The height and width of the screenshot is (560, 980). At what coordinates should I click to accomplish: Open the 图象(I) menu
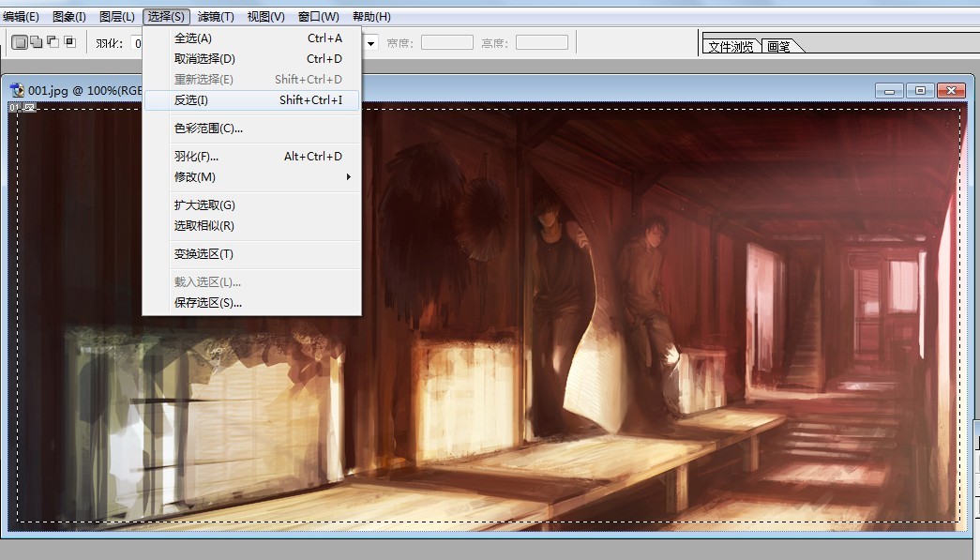pos(69,17)
